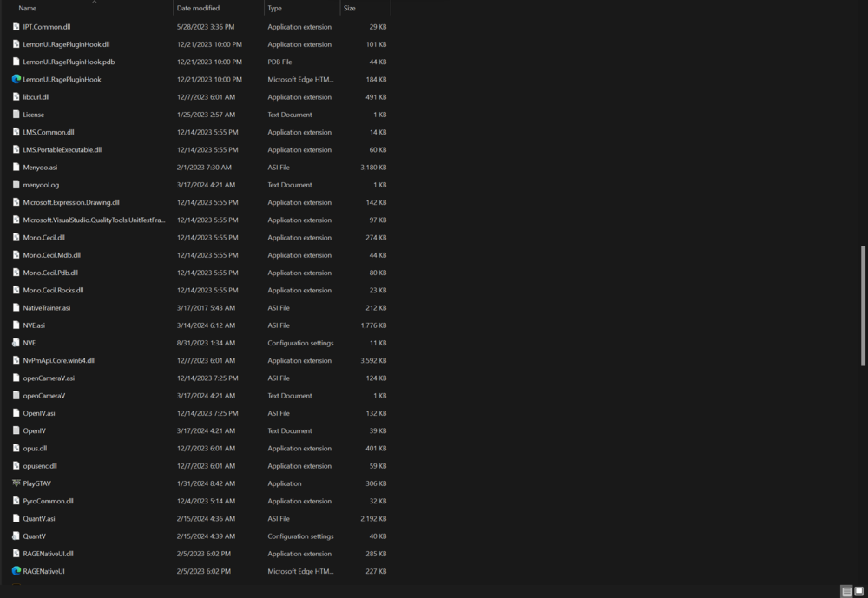
Task: Click the file icon for LMS.PortableExecutable.dll
Action: pyautogui.click(x=16, y=149)
